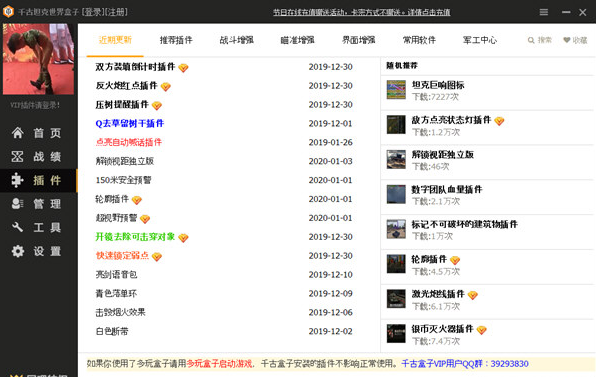Open the 150米安全预警 entry
Image resolution: width=596 pixels, height=377 pixels.
coord(123,180)
